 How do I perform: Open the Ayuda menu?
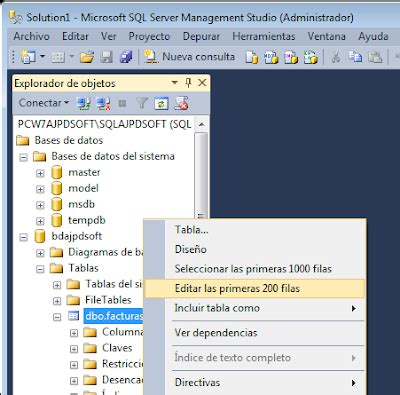373,36
